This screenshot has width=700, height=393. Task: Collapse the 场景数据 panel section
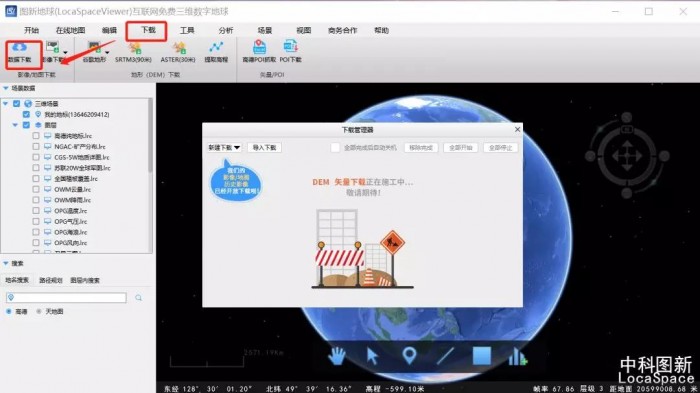[6, 88]
